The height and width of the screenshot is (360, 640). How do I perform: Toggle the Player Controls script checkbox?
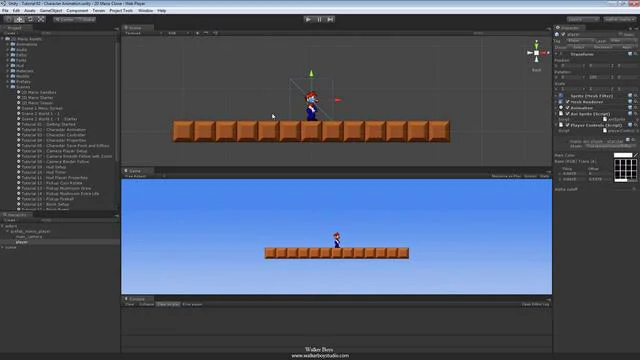567,125
